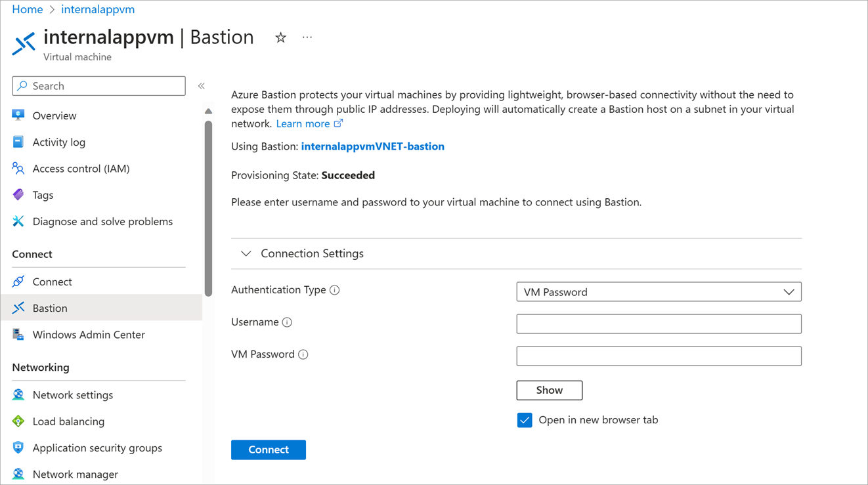
Task: Click the magnifier icon in Search box
Action: tap(23, 86)
